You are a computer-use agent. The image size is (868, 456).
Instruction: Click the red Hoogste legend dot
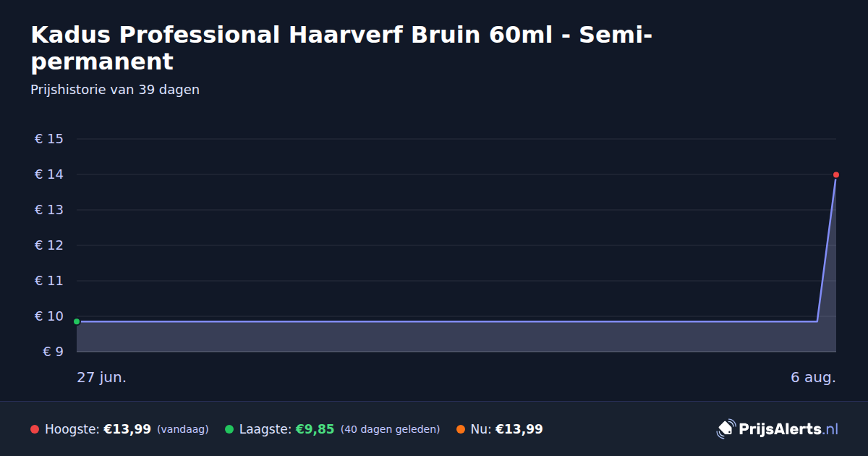35,429
